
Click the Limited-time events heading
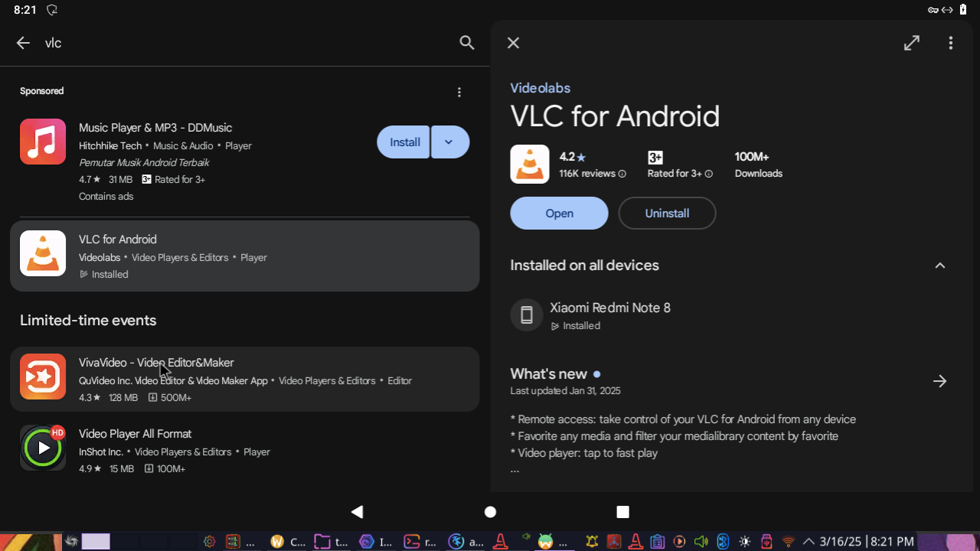click(x=88, y=321)
